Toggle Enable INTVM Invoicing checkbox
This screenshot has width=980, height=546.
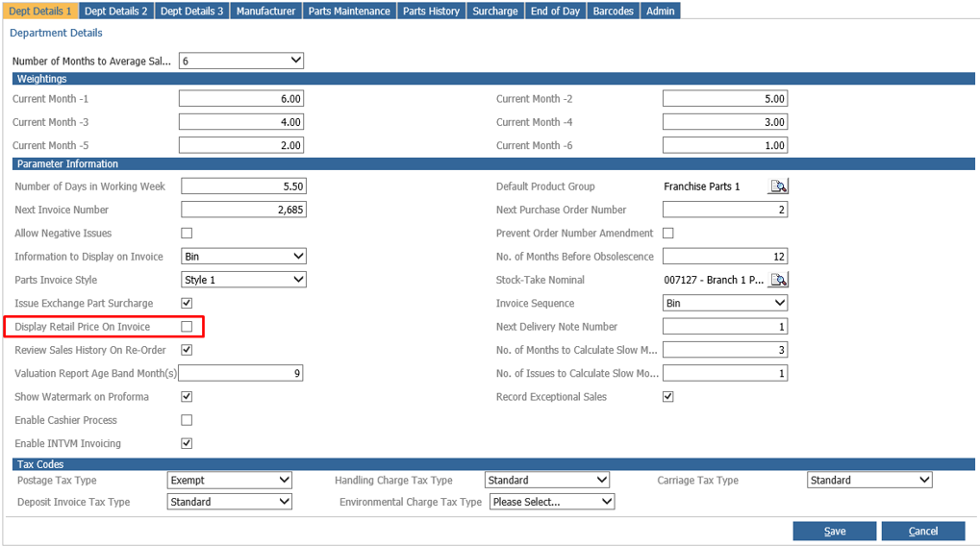[x=187, y=443]
